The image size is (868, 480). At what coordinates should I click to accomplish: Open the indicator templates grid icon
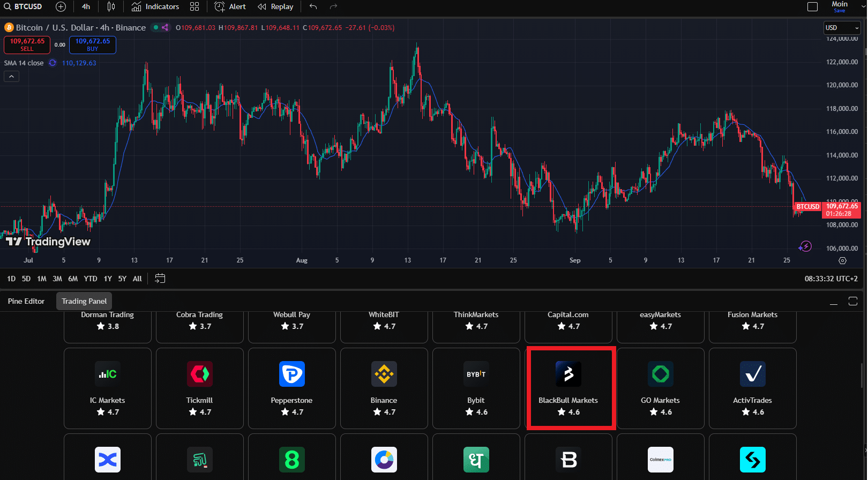click(194, 7)
